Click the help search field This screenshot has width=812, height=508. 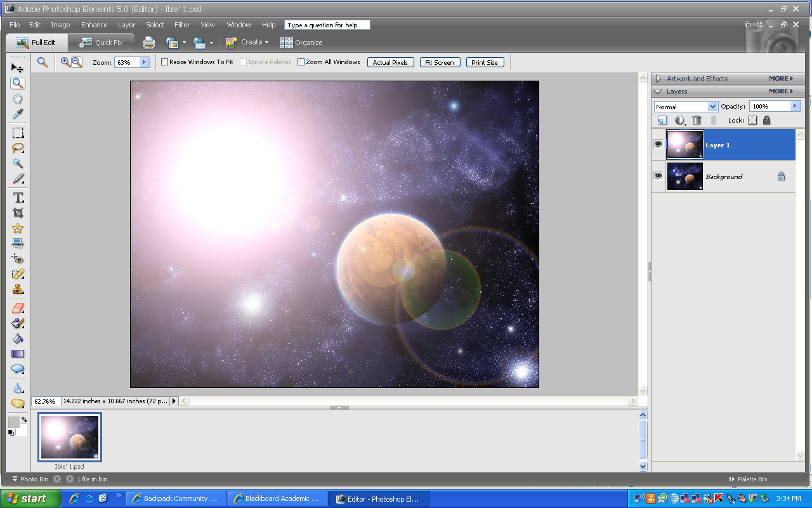tap(327, 25)
